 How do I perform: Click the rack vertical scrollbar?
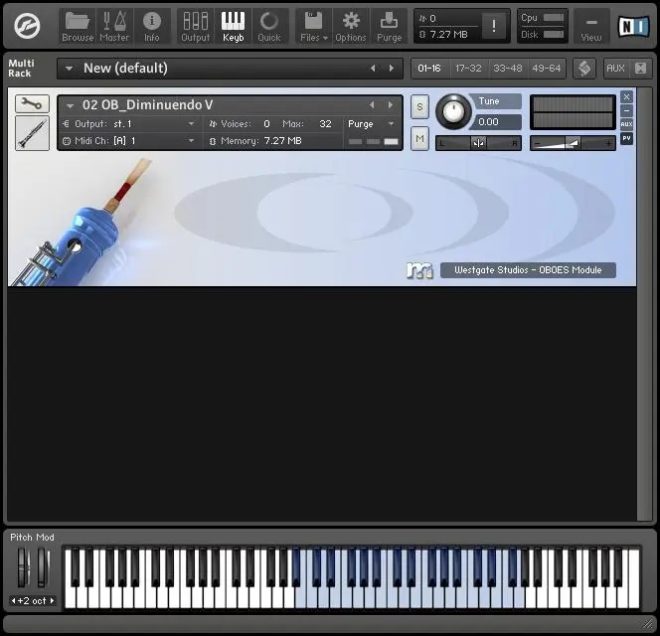(x=644, y=304)
